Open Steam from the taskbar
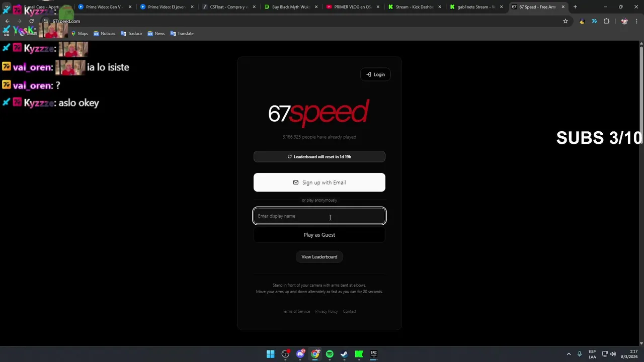The height and width of the screenshot is (362, 644). [x=344, y=354]
